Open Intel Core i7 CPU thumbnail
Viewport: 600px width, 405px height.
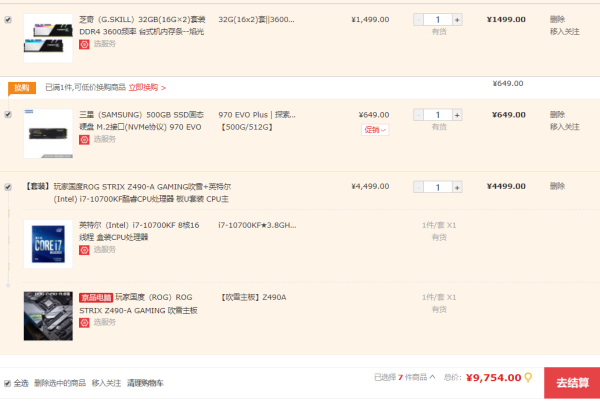click(x=48, y=244)
